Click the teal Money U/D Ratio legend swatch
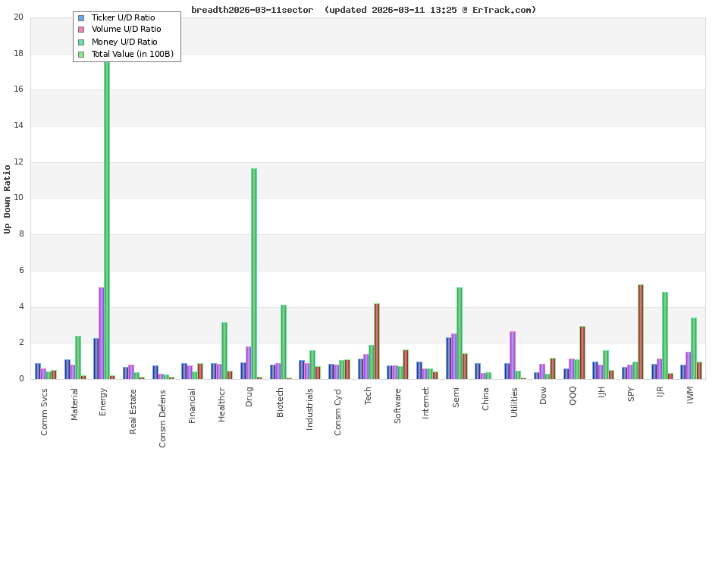Viewport: 728px width, 561px height. coord(80,41)
